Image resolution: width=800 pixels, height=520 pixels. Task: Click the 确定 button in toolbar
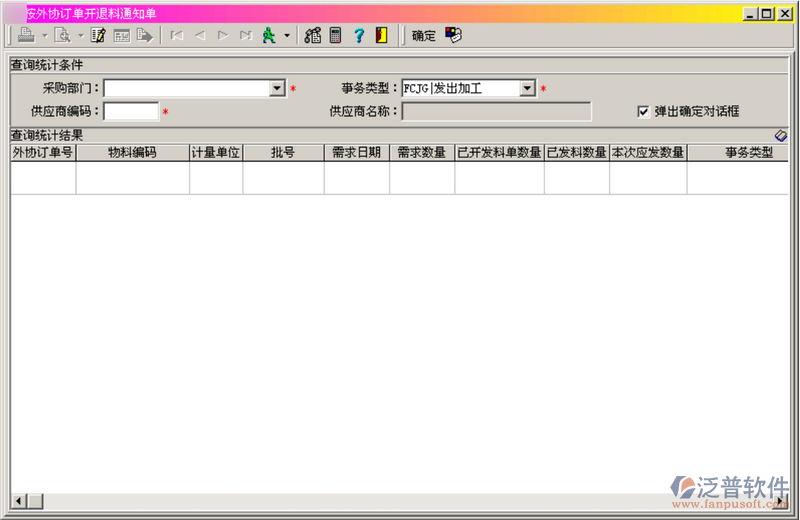click(423, 36)
